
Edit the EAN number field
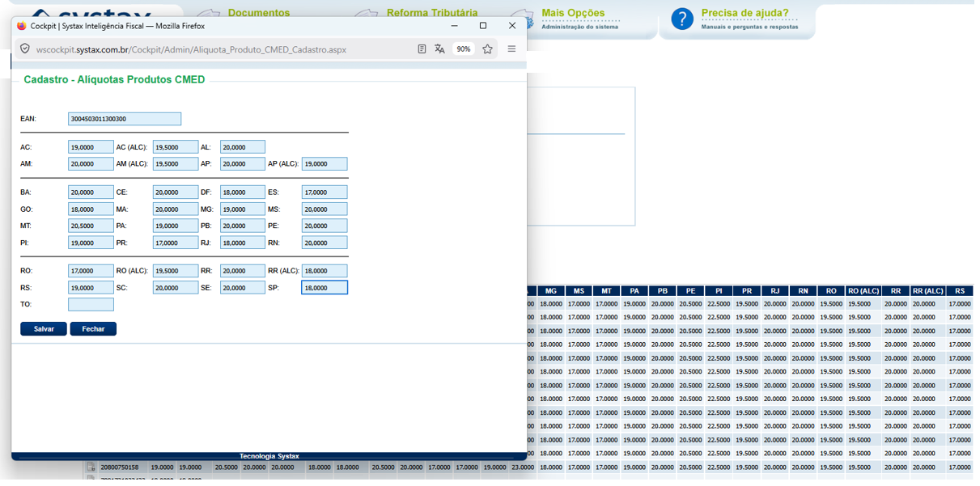(125, 119)
